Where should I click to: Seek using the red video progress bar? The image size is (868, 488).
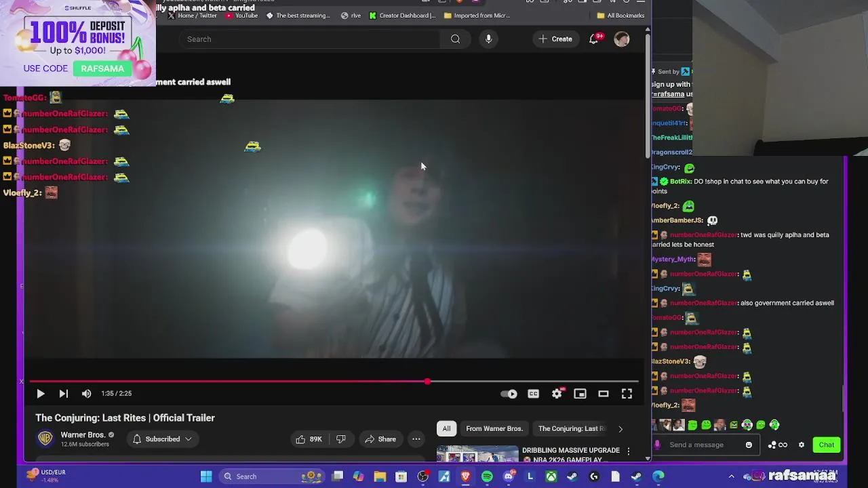click(334, 382)
